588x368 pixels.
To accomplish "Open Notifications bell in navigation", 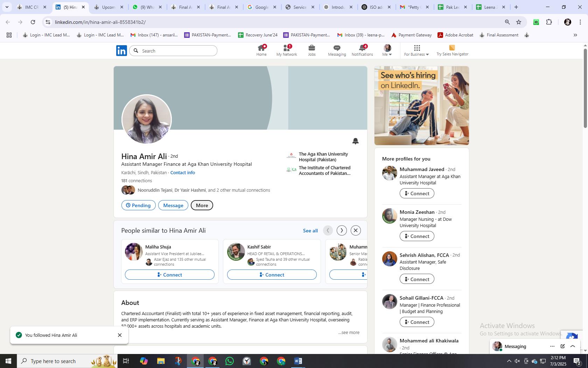I will tap(362, 50).
